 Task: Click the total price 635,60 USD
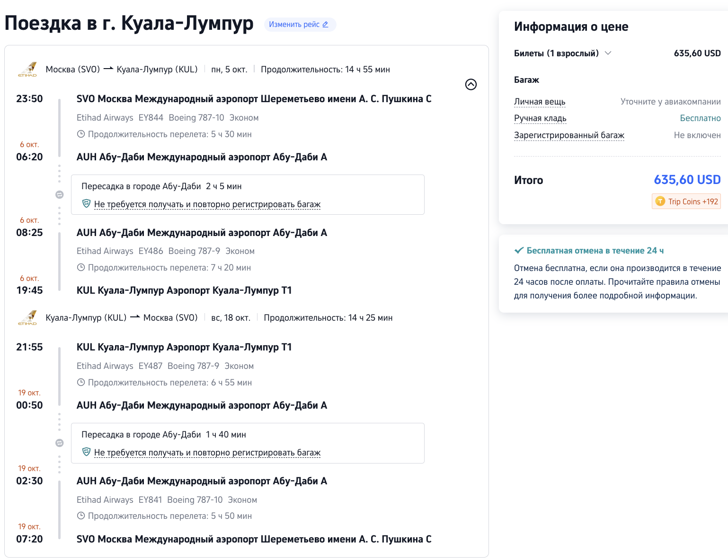click(687, 180)
